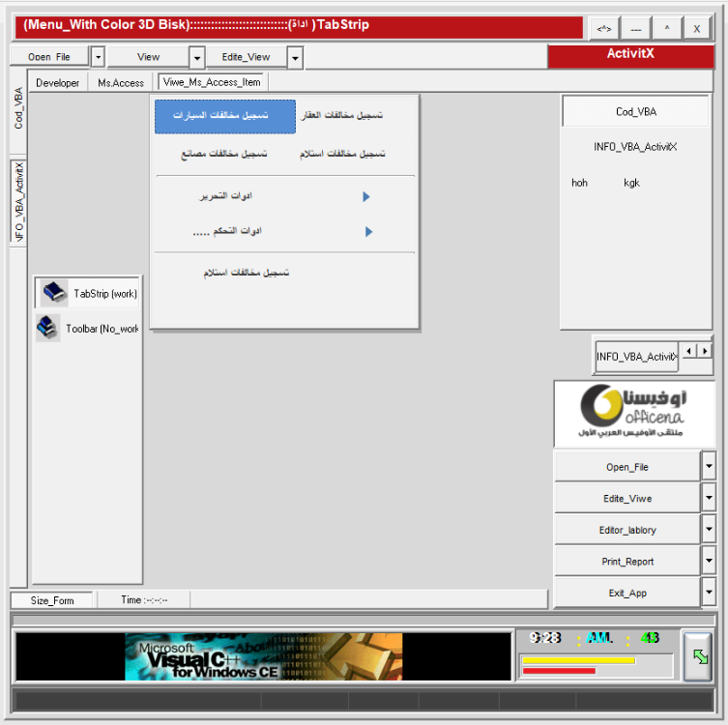
Task: Click the green resize arrow icon
Action: click(696, 656)
